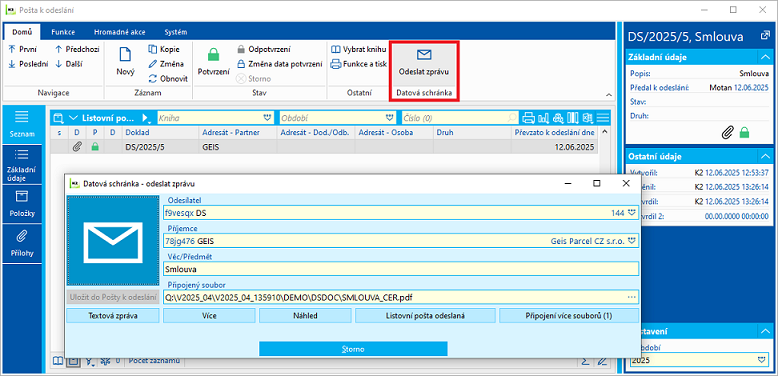
Task: Click Změna in the Záznam group
Action: click(166, 63)
